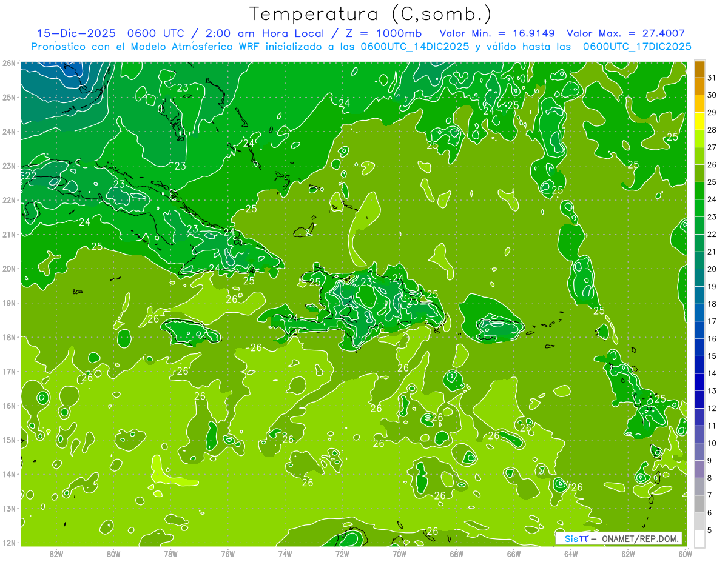Image resolution: width=728 pixels, height=562 pixels.
Task: Click the color scale value 5
Action: click(710, 530)
